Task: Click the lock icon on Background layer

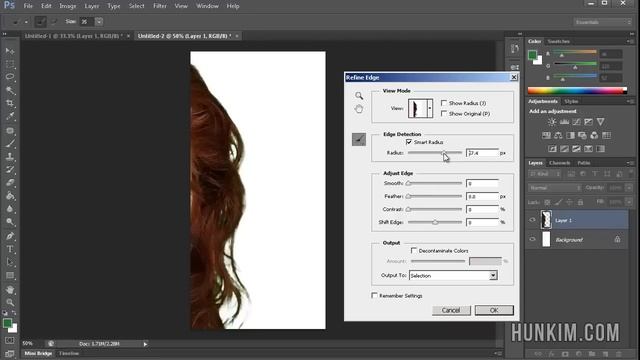Action: pos(617,239)
